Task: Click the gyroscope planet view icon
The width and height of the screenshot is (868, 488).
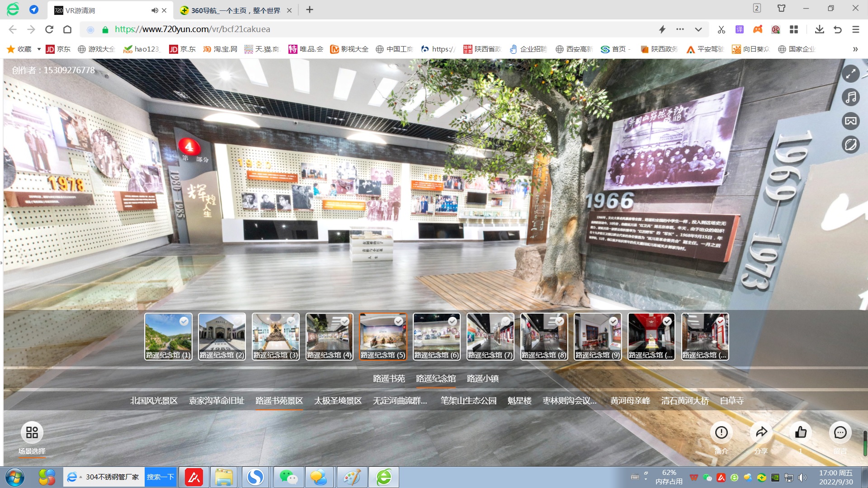Action: coord(850,145)
